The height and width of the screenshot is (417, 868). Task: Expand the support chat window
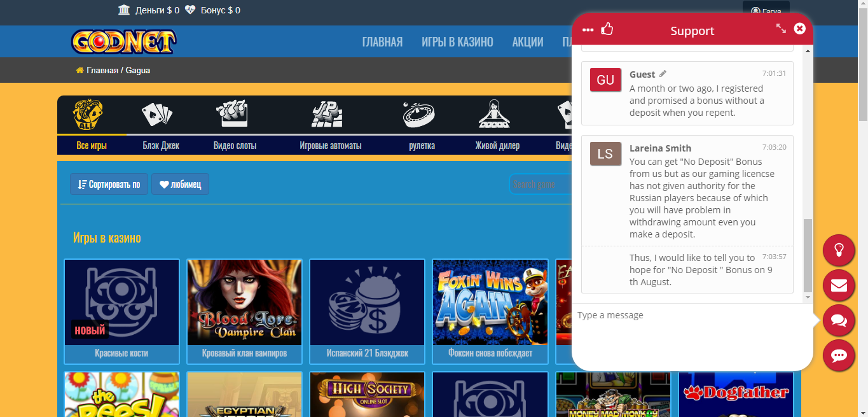[781, 29]
